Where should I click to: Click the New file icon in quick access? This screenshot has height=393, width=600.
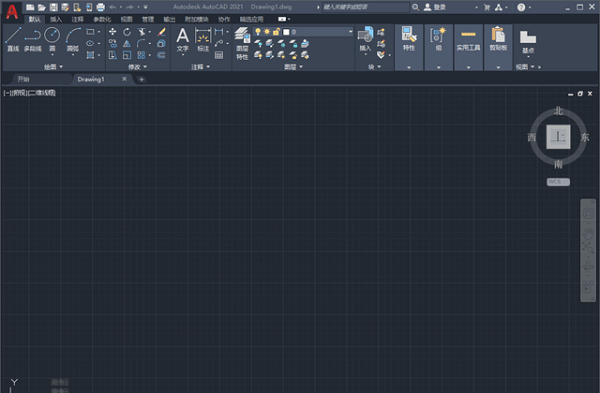(30, 7)
